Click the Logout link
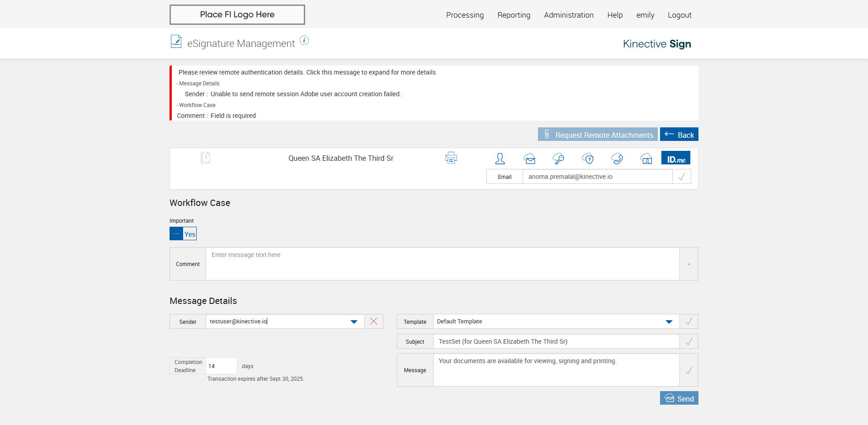868x425 pixels. pyautogui.click(x=679, y=15)
